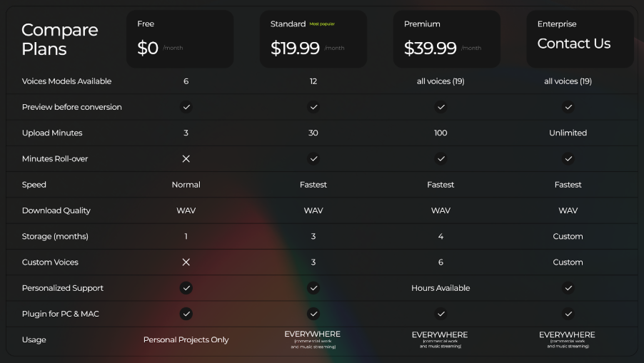Click the Most popular badge beside Standard
Screen dimensions: 644x363
pyautogui.click(x=322, y=24)
